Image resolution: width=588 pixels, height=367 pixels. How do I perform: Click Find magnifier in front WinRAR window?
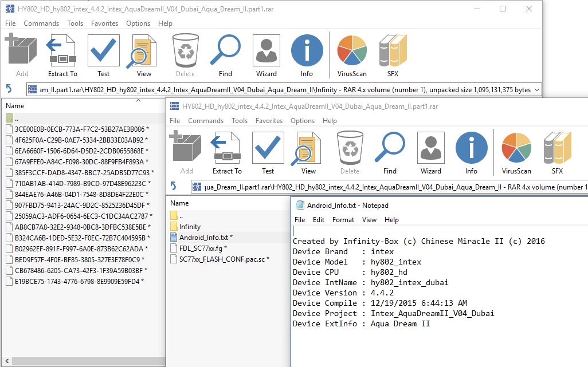pos(390,148)
